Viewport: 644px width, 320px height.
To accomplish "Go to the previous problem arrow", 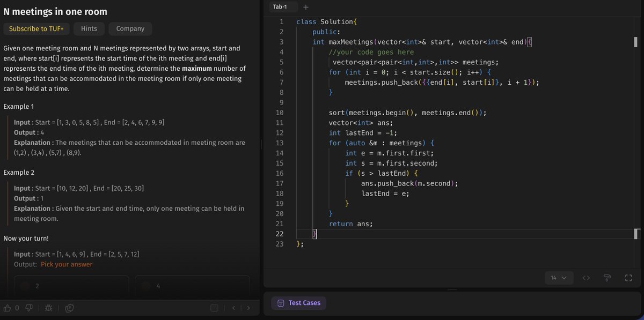I will pyautogui.click(x=234, y=308).
